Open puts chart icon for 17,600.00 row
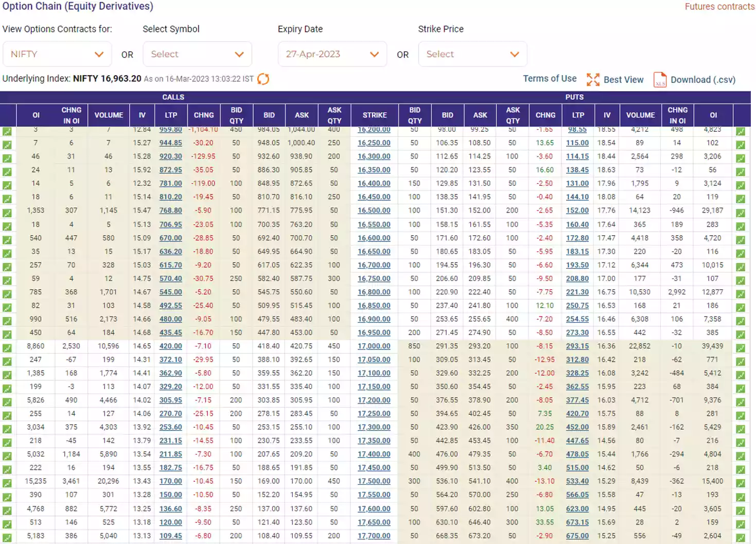756x544 pixels. [741, 511]
